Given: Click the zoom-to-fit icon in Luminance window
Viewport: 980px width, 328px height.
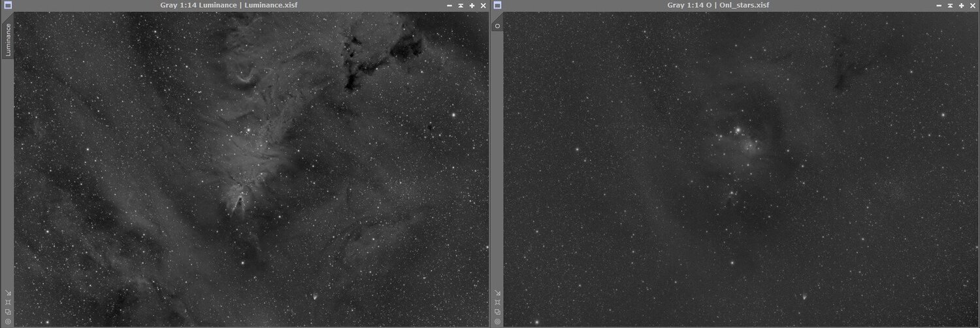Looking at the screenshot, I should [x=8, y=303].
